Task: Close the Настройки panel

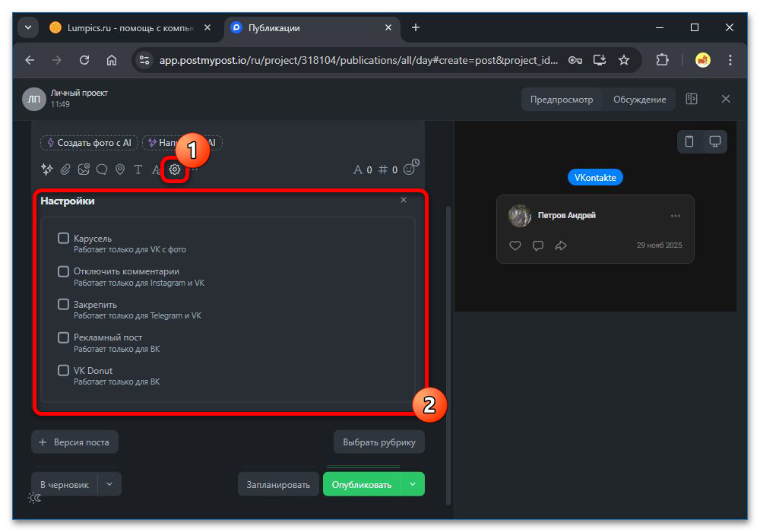Action: 404,200
